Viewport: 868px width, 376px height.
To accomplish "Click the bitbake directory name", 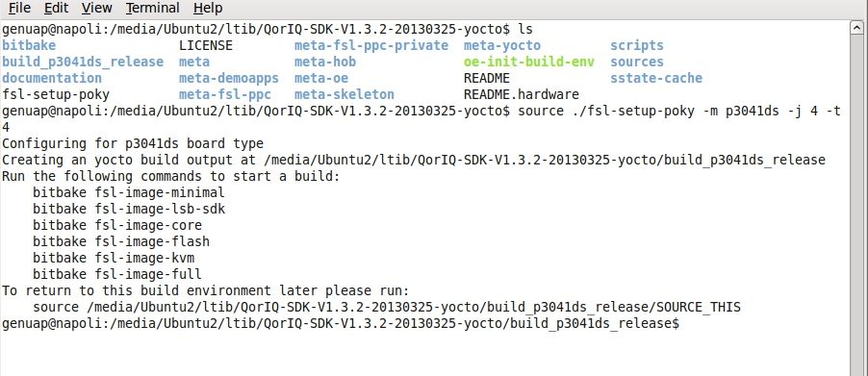I will click(29, 45).
